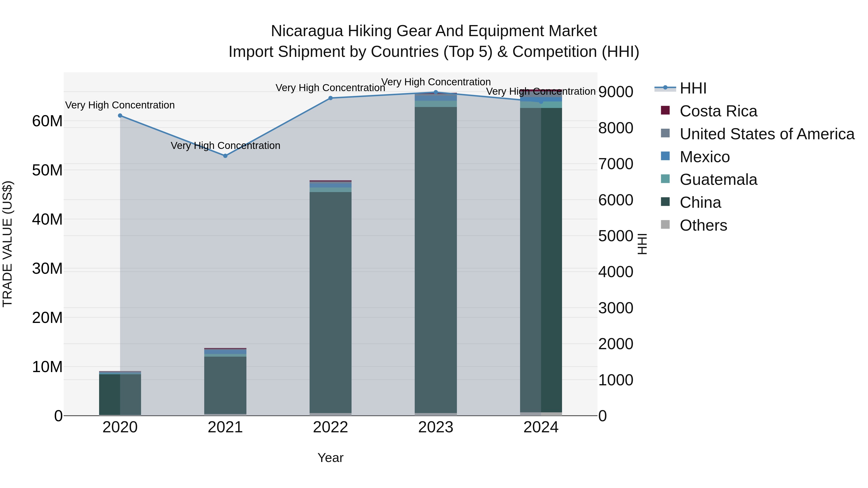
Task: Toggle the HHI legend entry
Action: [x=681, y=88]
